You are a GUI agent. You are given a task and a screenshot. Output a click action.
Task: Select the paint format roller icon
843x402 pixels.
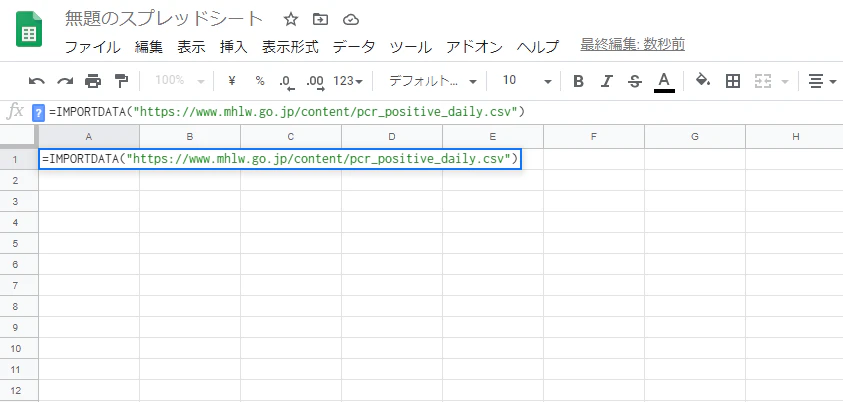tap(122, 81)
